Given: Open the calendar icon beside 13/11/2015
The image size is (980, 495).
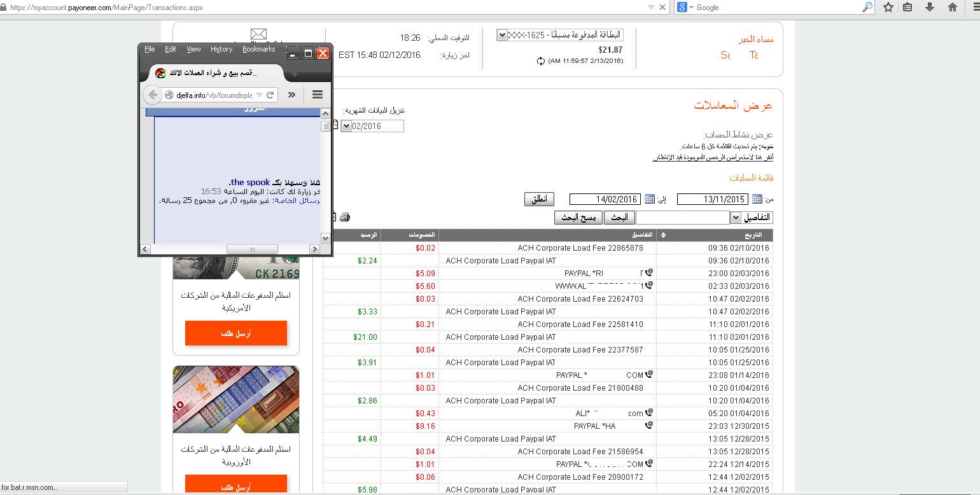Looking at the screenshot, I should click(757, 199).
